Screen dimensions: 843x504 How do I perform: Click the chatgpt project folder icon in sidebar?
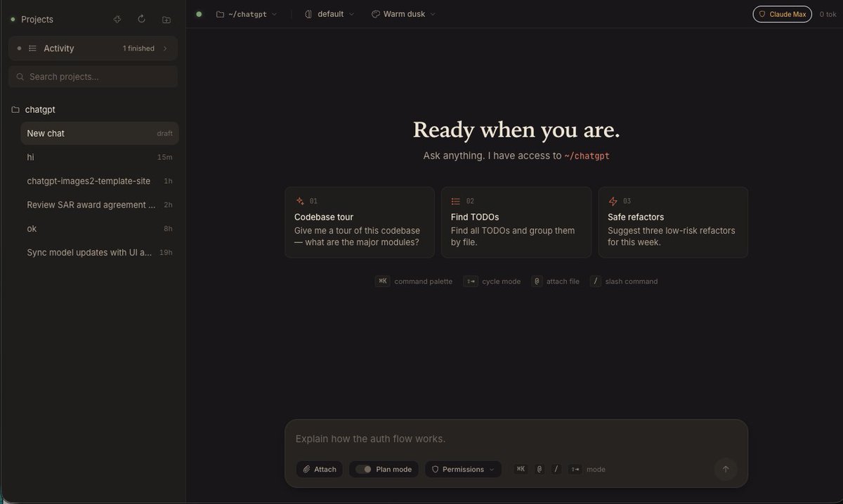coord(15,110)
